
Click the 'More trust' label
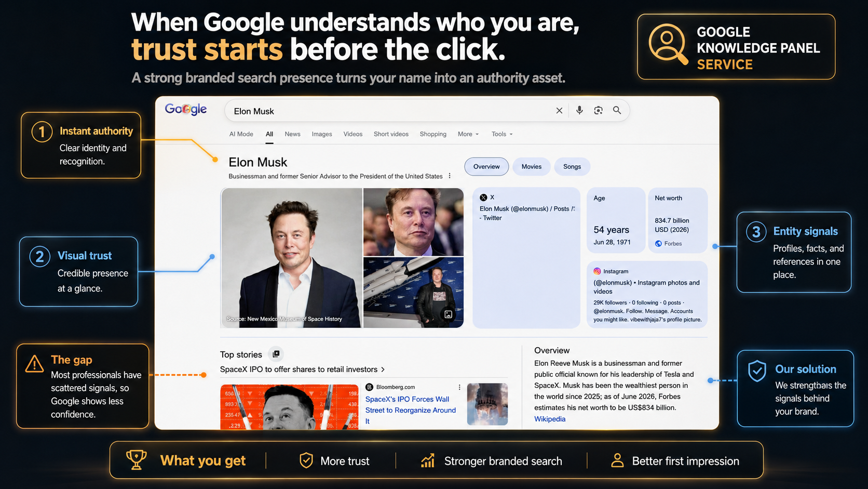point(345,461)
